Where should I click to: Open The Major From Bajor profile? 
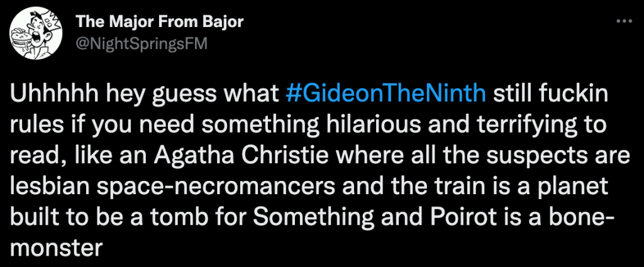pos(159,23)
